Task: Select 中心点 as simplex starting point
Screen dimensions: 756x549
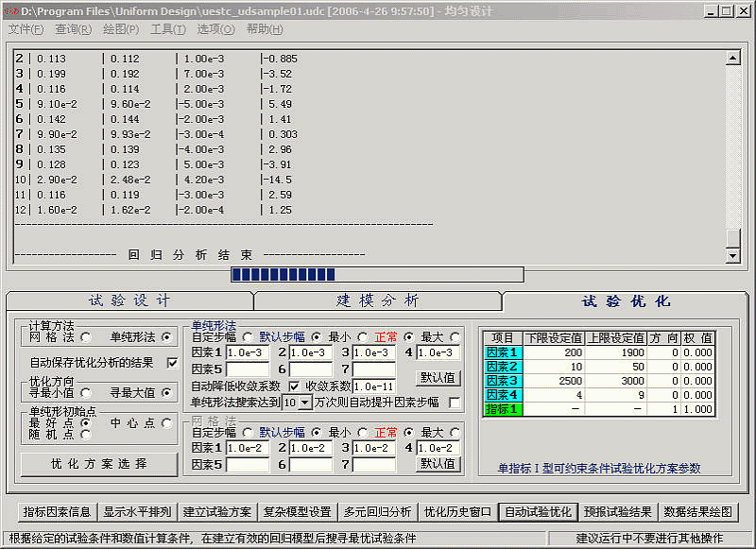Action: coord(168,422)
